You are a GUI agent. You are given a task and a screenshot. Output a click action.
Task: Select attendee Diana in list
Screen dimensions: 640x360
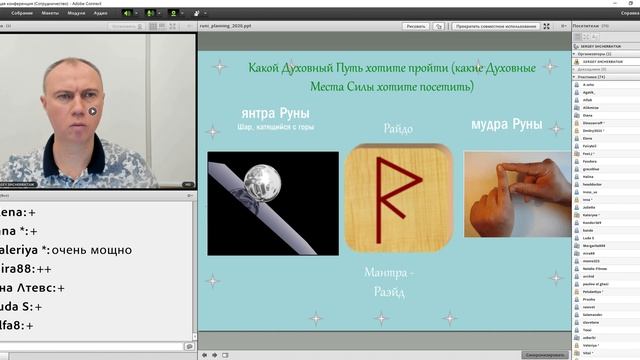point(606,116)
